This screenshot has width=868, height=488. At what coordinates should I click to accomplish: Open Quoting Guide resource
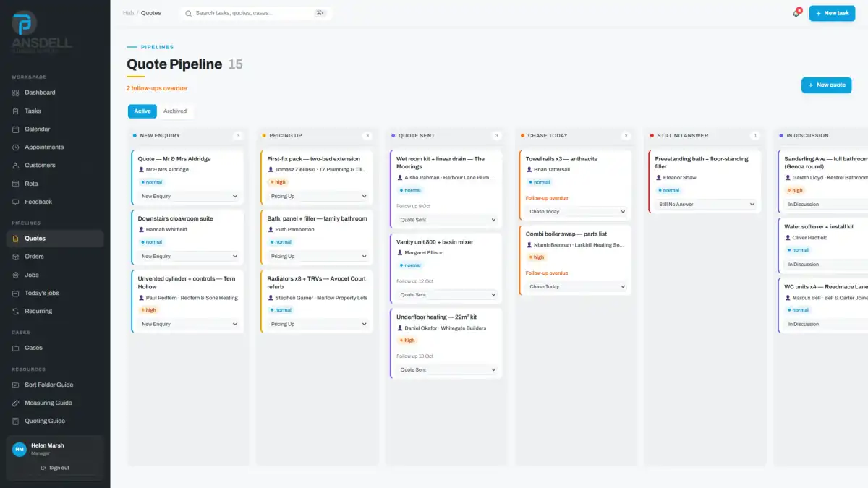(x=55, y=421)
